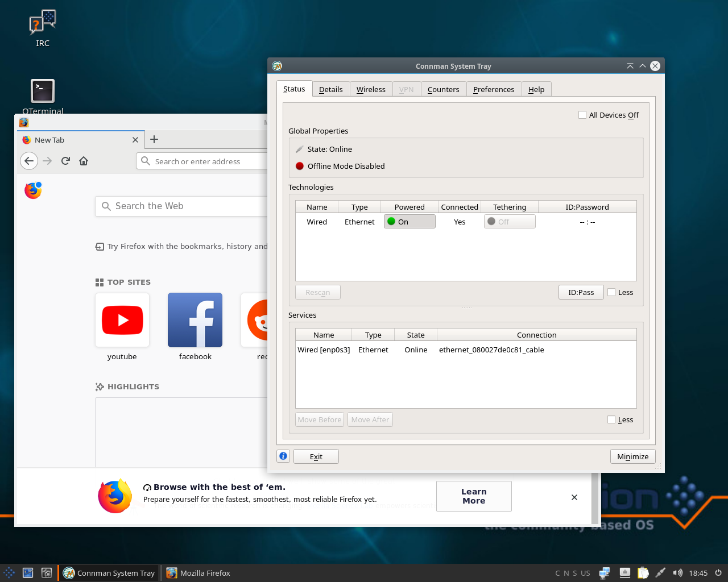
Task: Open the IRC desktop icon
Action: point(43,28)
